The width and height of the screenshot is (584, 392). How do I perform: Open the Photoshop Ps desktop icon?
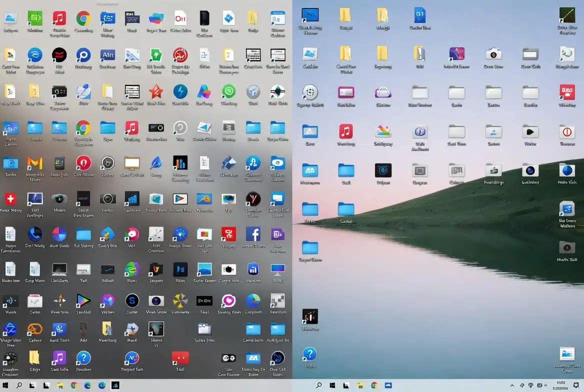(x=180, y=269)
